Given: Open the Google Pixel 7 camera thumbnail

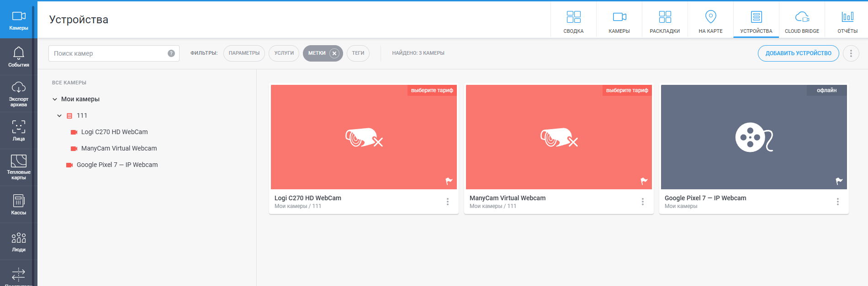Looking at the screenshot, I should (x=754, y=137).
